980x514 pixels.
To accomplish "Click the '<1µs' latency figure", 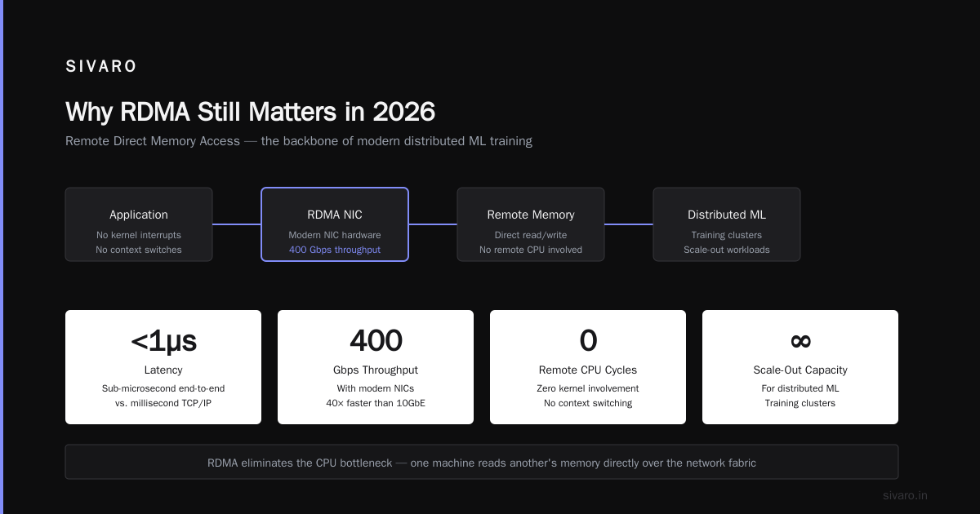I will [x=163, y=341].
